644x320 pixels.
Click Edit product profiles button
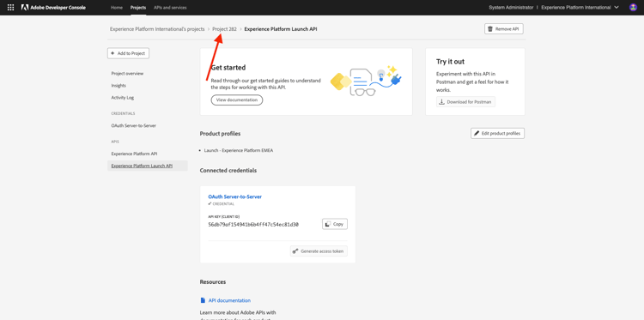497,133
